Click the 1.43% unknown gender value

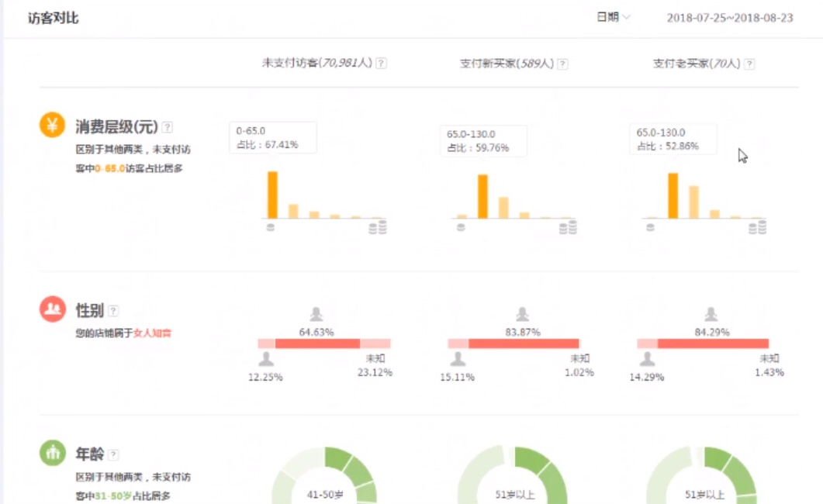tap(769, 372)
